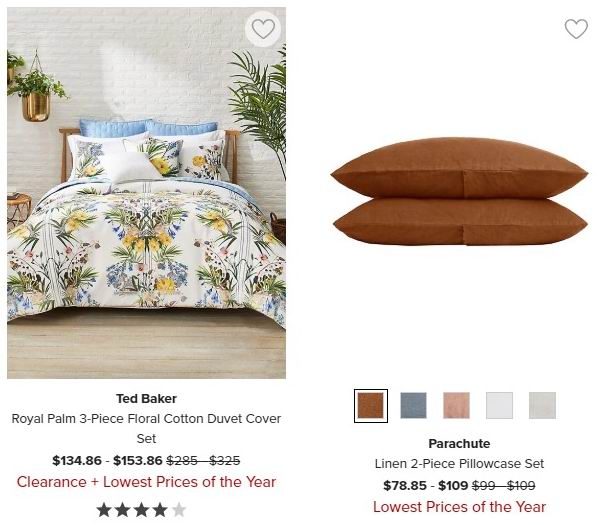Choose the light gray color swatch
Viewport: 598px width, 525px height.
[542, 406]
